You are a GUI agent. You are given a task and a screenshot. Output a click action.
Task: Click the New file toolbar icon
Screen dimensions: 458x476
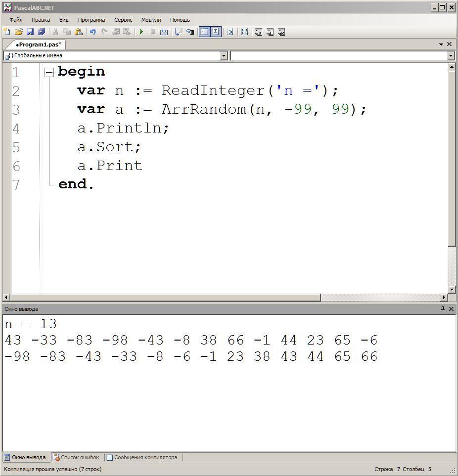[7, 32]
